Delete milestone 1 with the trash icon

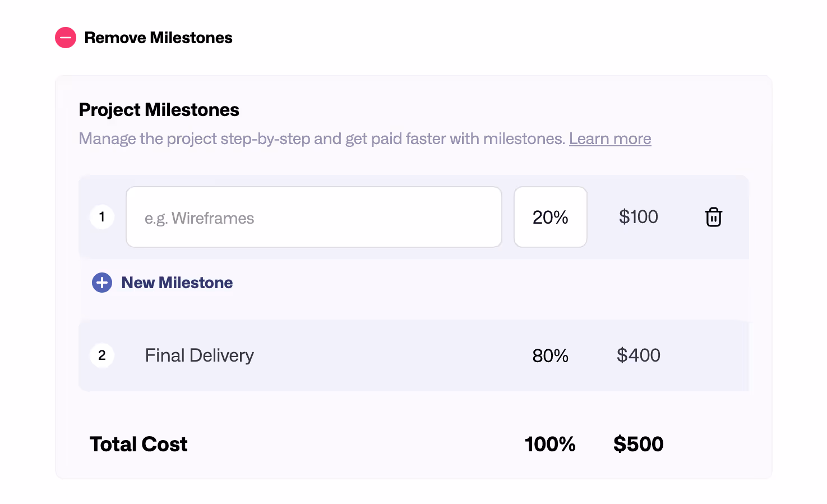(713, 217)
